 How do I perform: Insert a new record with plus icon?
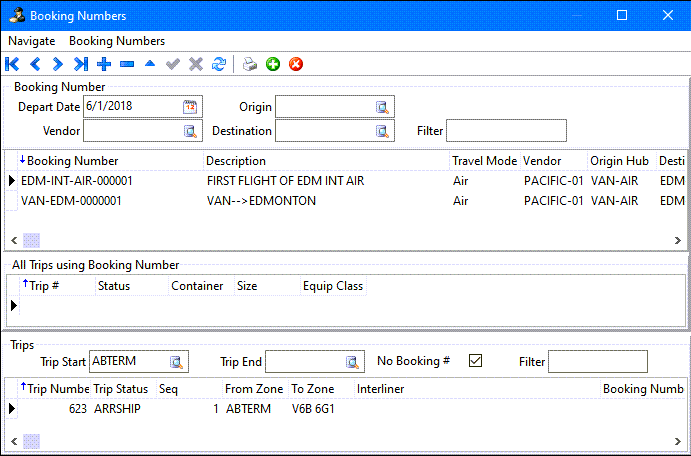[x=104, y=64]
